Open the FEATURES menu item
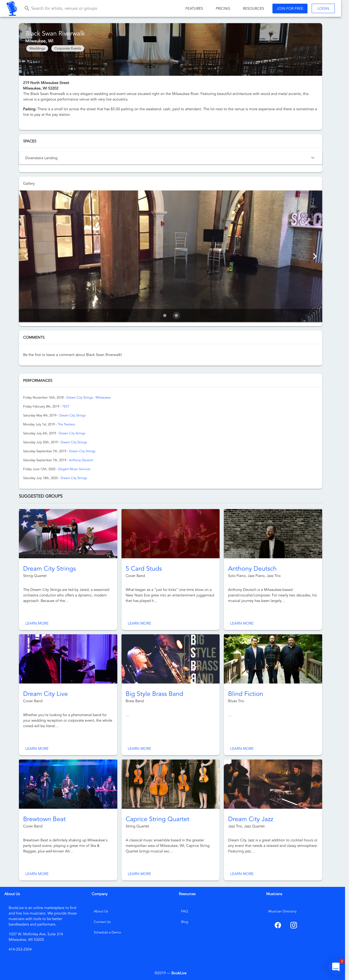The width and height of the screenshot is (349, 980). pyautogui.click(x=194, y=8)
